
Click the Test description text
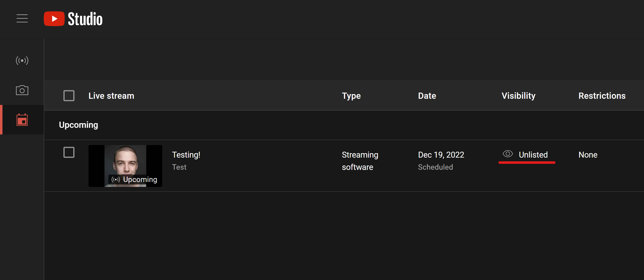179,167
